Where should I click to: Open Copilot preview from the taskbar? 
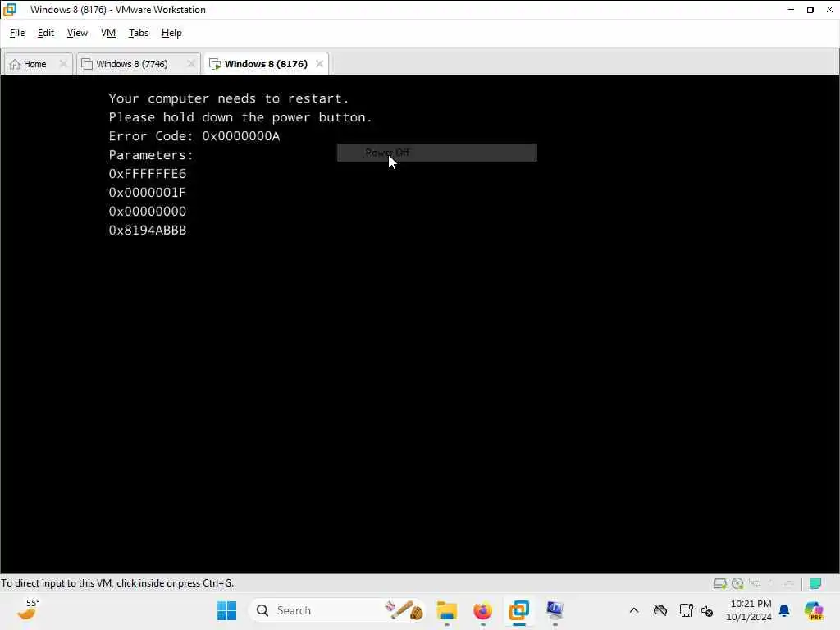[x=814, y=610]
